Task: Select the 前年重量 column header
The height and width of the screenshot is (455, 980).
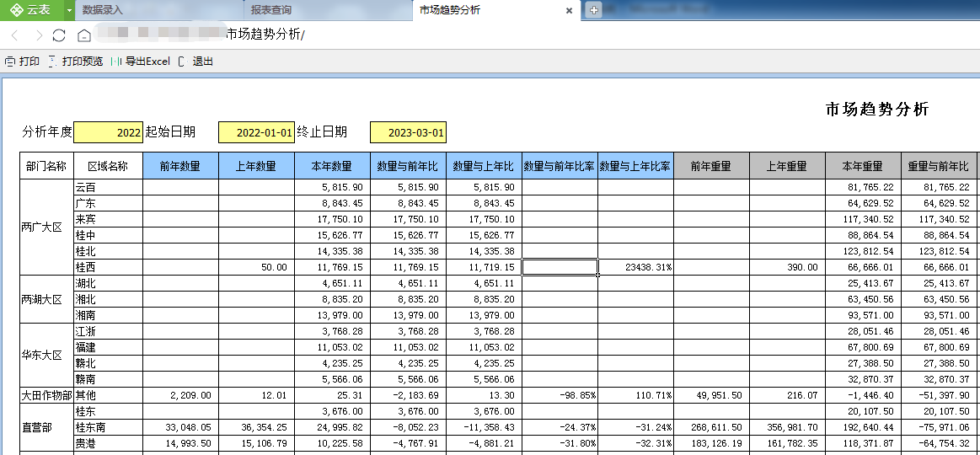Action: (711, 166)
